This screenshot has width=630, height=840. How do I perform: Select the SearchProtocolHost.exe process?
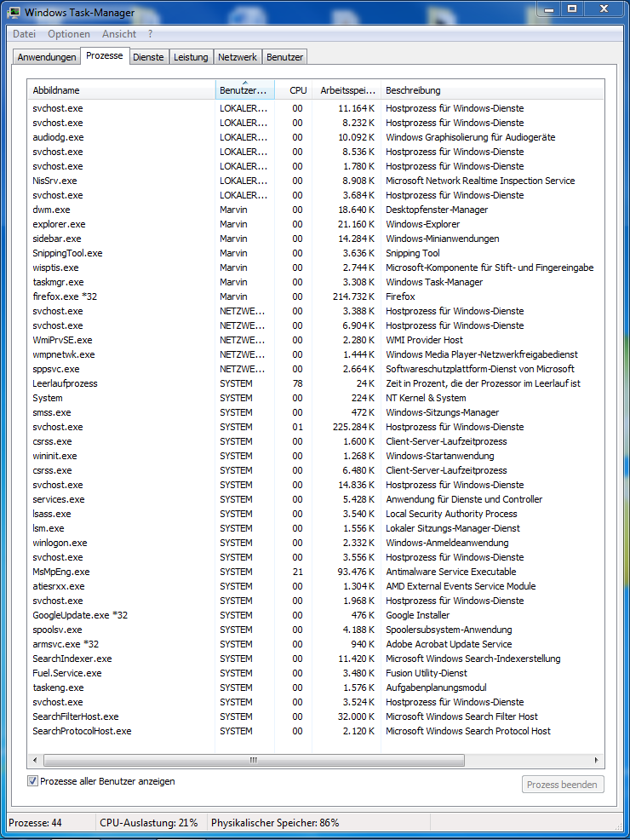316,731
